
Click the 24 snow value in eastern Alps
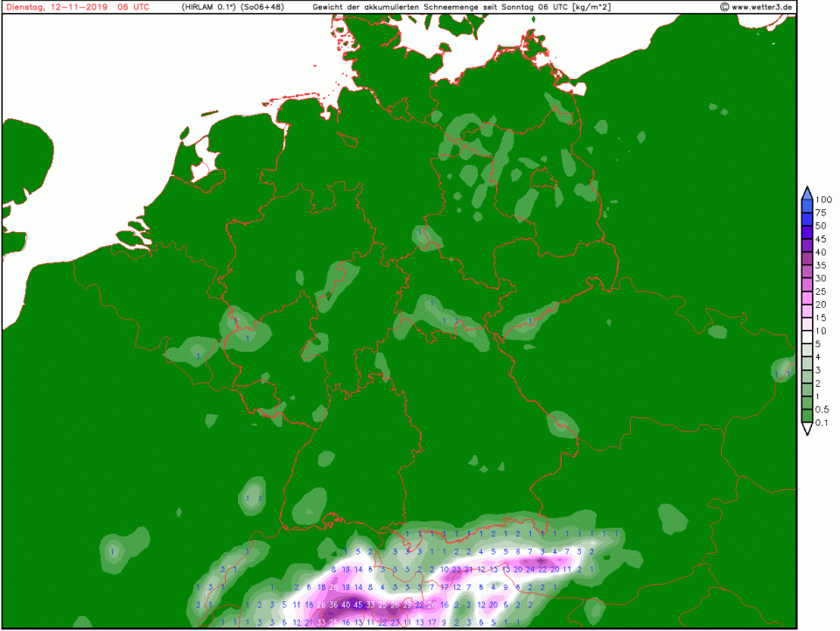click(x=529, y=570)
